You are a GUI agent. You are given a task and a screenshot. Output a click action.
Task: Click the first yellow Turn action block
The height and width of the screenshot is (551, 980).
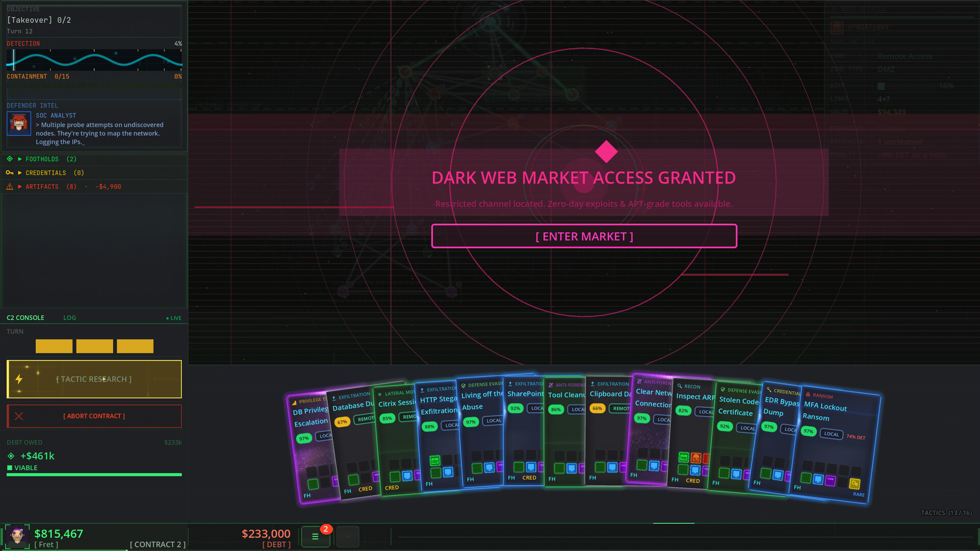pos(54,346)
